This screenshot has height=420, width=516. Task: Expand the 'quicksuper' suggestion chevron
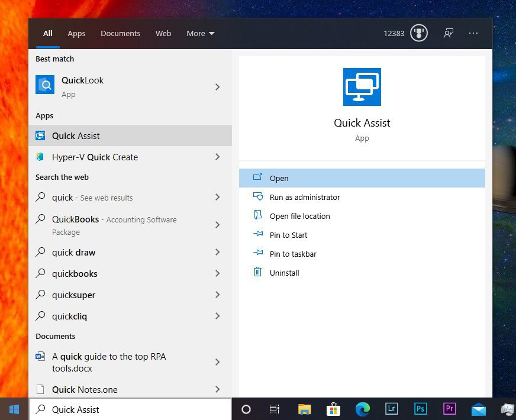pos(217,295)
